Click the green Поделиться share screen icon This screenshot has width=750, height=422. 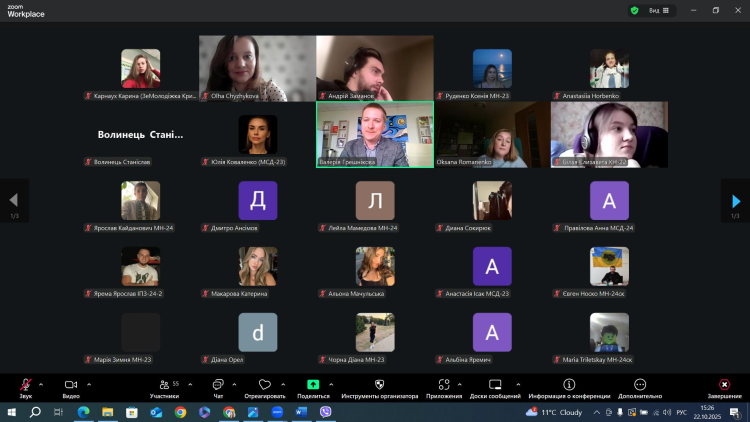tap(312, 385)
